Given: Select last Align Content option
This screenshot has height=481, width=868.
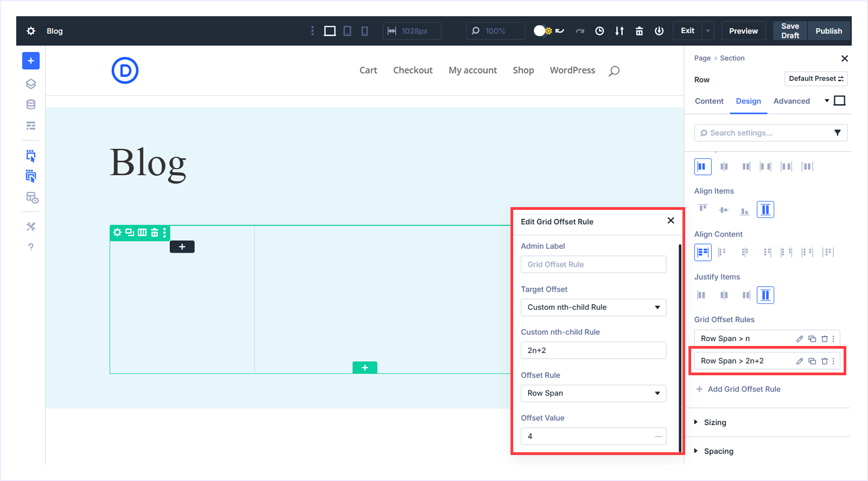Looking at the screenshot, I should [x=828, y=252].
